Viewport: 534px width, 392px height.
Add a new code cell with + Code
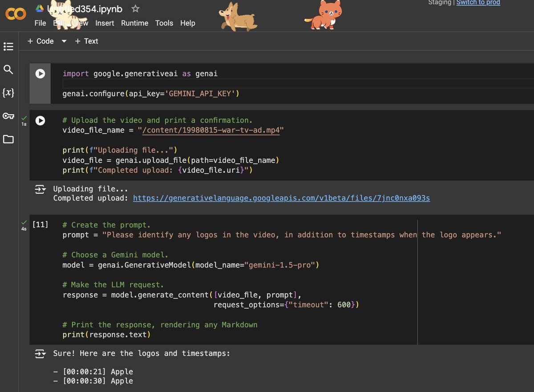[x=40, y=41]
